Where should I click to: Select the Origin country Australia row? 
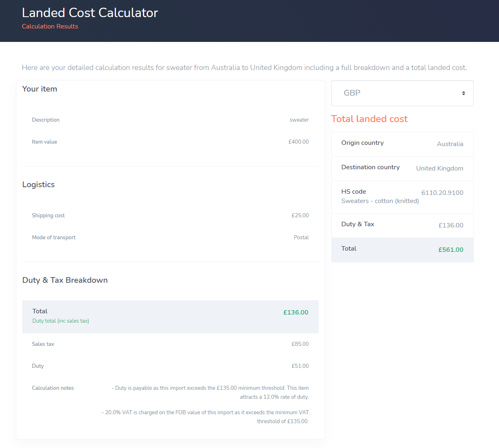pos(402,144)
